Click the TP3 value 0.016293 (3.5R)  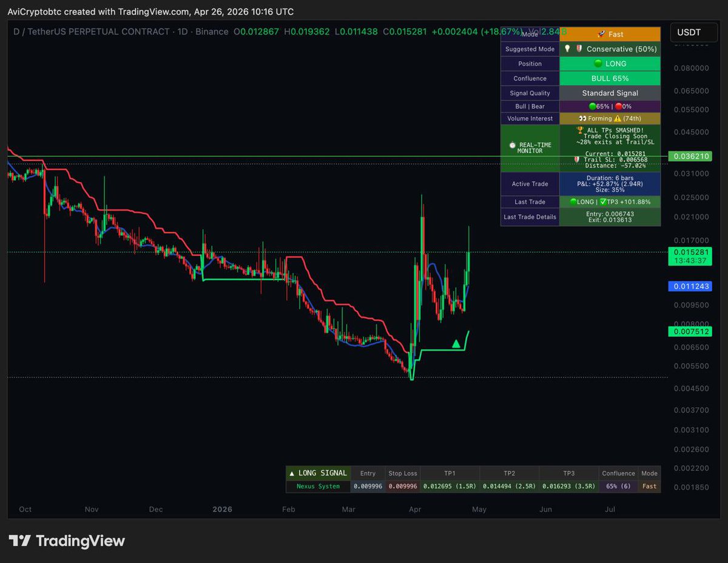tap(568, 486)
